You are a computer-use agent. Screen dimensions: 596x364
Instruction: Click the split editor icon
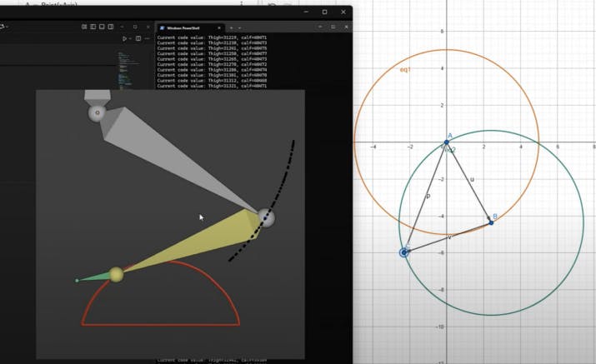click(x=138, y=38)
